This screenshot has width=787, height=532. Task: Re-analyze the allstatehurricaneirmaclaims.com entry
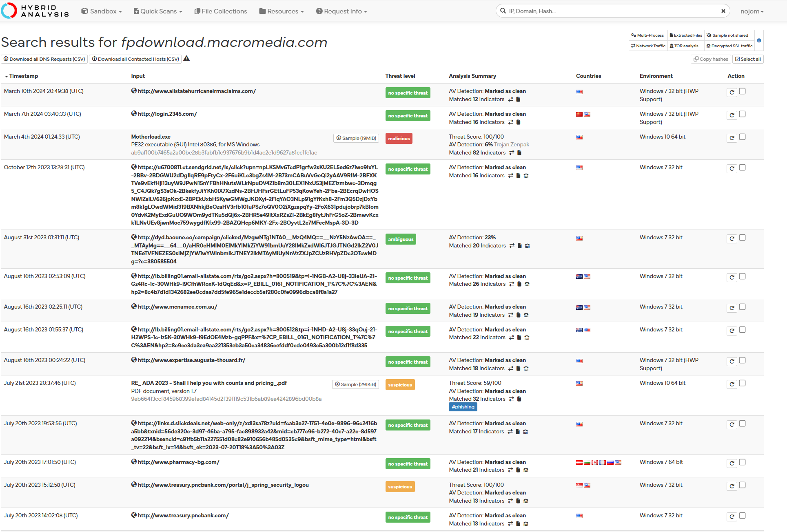pyautogui.click(x=732, y=92)
